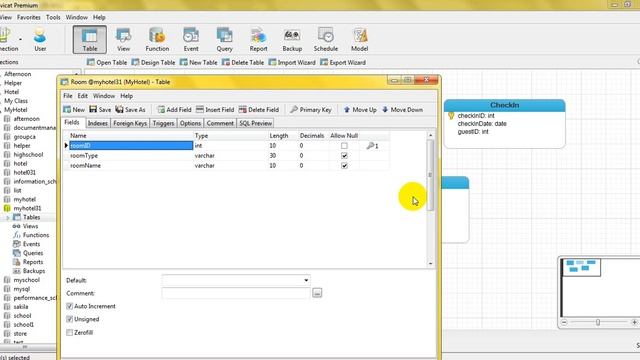Launch the Export Wizard
This screenshot has width=640, height=360.
[x=343, y=62]
